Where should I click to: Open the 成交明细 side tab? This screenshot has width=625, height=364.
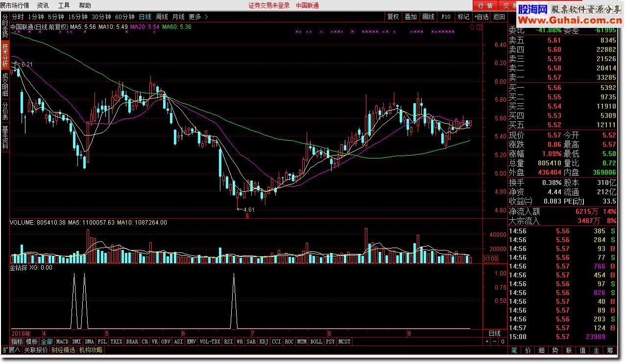point(4,84)
